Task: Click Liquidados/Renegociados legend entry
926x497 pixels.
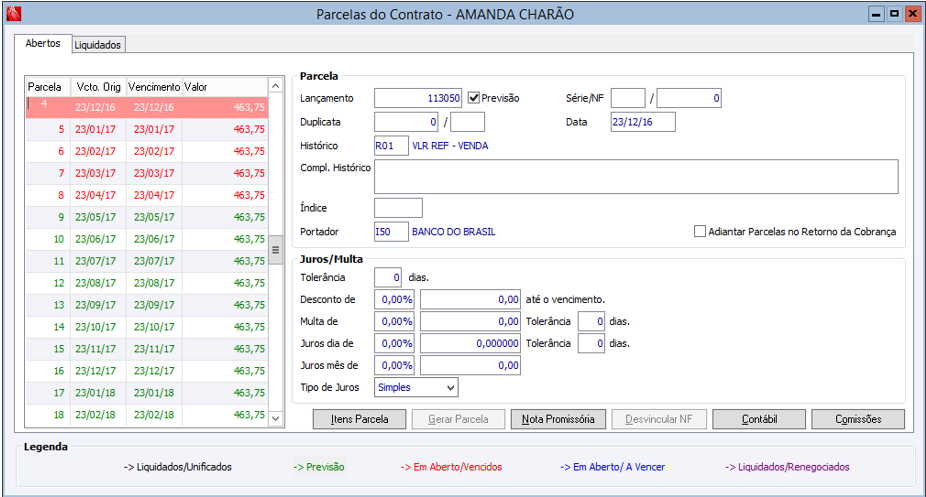Action: coord(787,467)
